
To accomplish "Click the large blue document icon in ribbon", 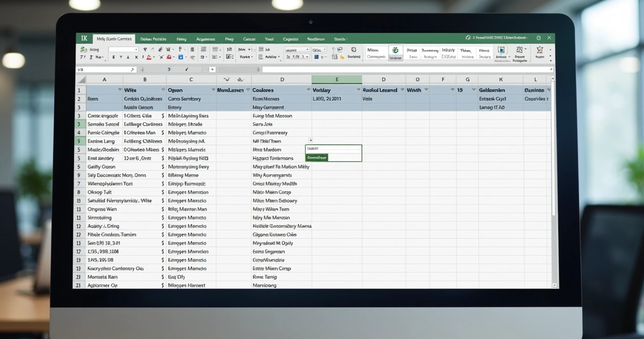I will (x=501, y=50).
